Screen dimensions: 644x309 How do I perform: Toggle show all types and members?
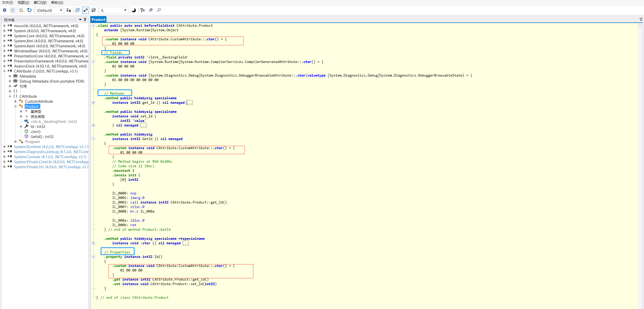[94, 10]
